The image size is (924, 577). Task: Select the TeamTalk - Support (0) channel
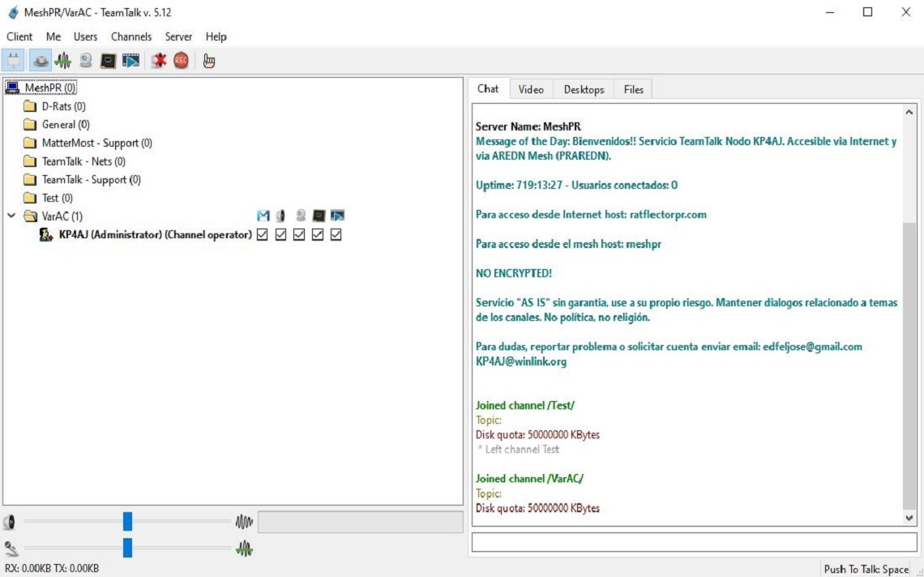click(92, 180)
